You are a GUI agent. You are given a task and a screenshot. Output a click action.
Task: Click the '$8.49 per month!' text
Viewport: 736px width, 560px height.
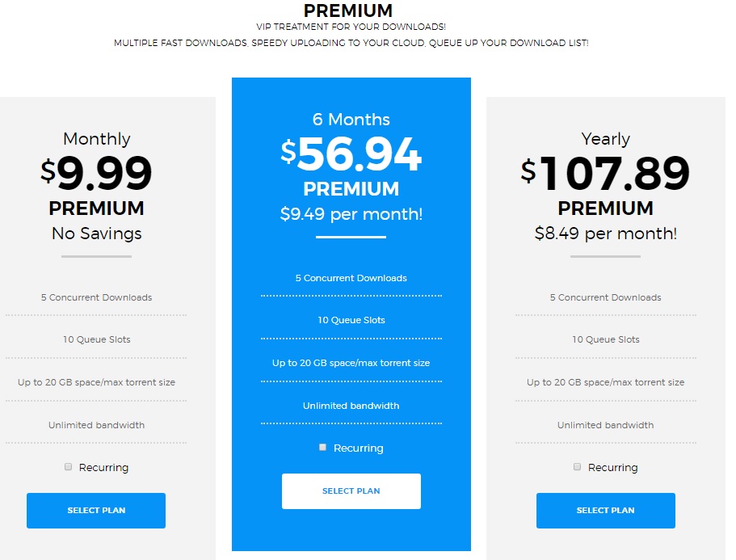click(x=605, y=234)
